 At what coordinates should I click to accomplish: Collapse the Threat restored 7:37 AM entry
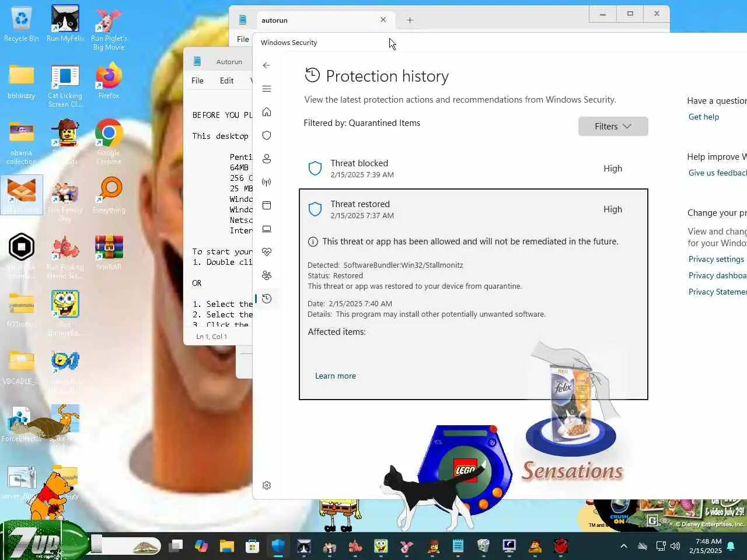(473, 209)
